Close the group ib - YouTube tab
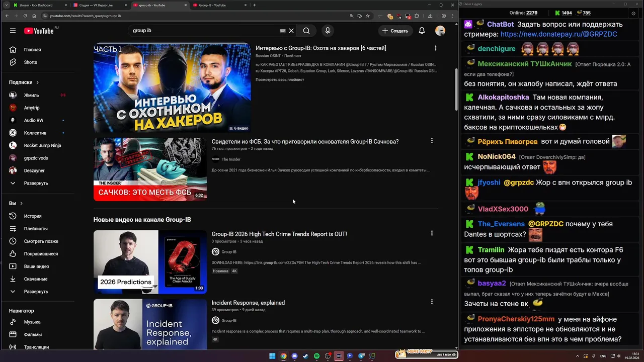The height and width of the screenshot is (362, 644). [x=185, y=5]
